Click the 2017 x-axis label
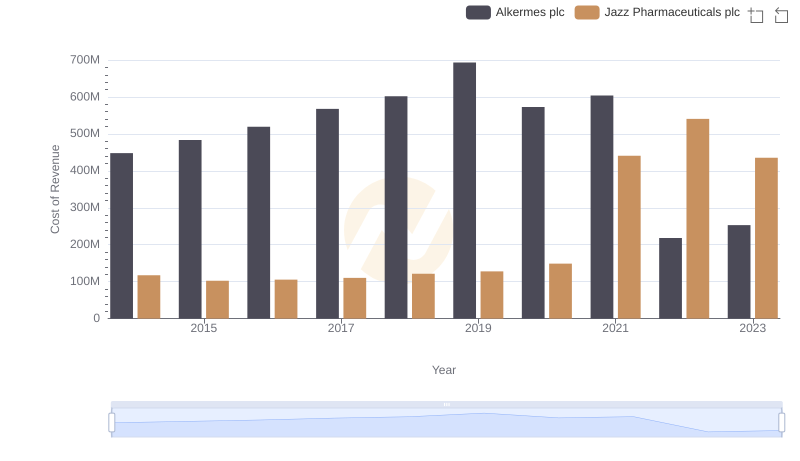800x461 pixels. 341,328
